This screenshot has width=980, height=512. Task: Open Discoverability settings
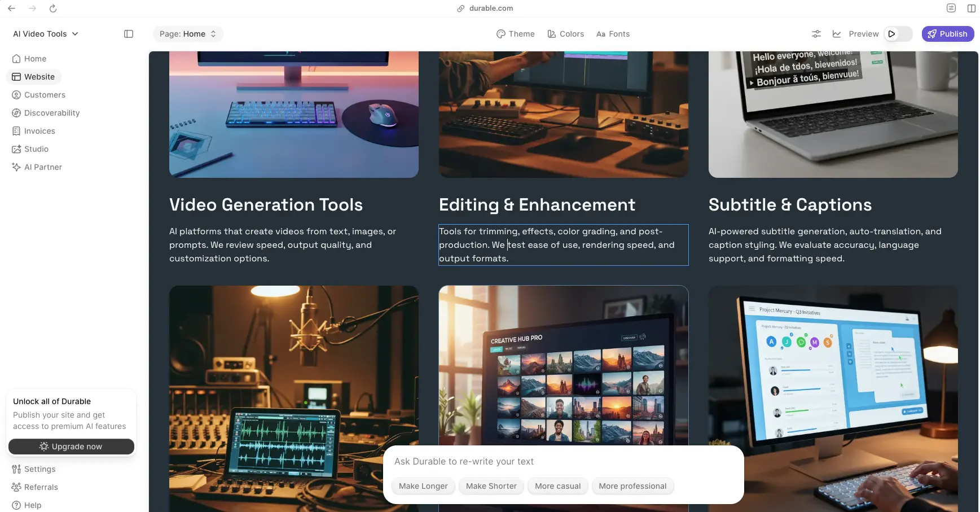52,113
